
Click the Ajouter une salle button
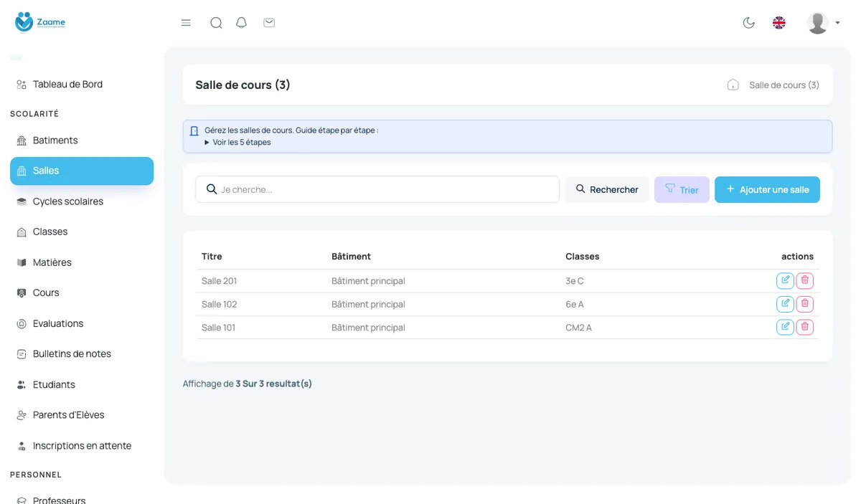[x=767, y=189]
